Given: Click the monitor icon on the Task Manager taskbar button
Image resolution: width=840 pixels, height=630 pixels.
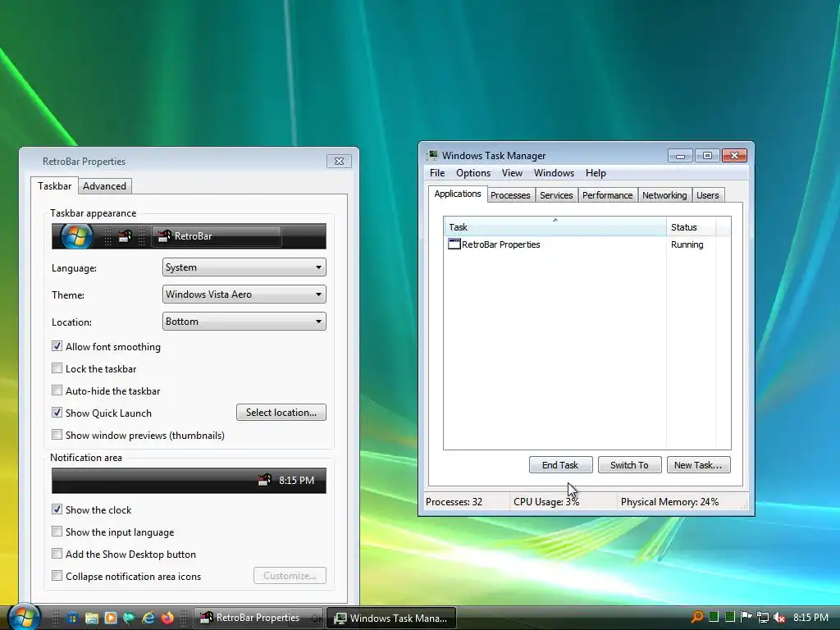Looking at the screenshot, I should [340, 619].
